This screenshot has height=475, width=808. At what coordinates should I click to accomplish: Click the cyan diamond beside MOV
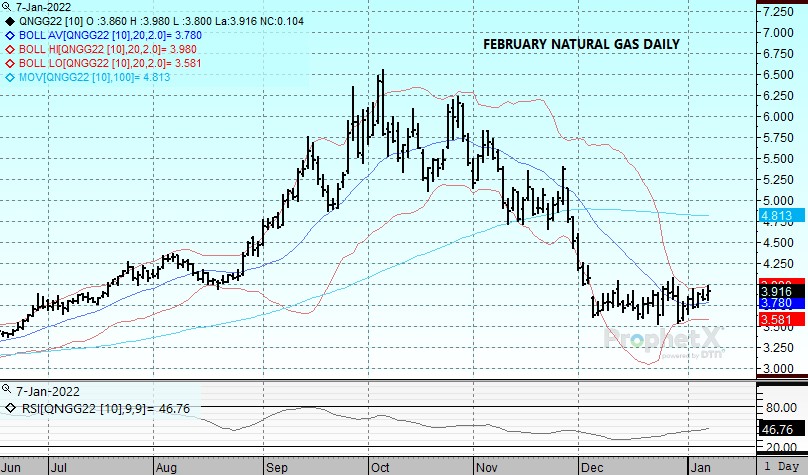pos(9,76)
